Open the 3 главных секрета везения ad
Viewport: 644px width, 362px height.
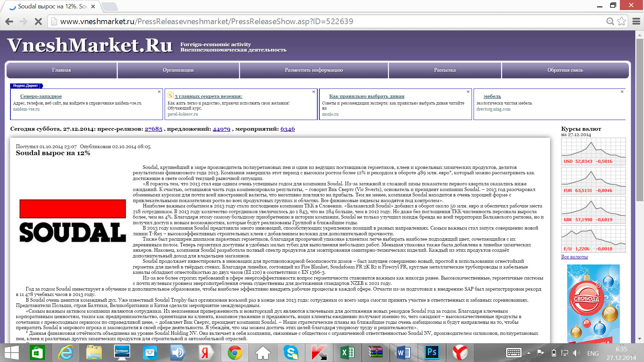point(208,97)
